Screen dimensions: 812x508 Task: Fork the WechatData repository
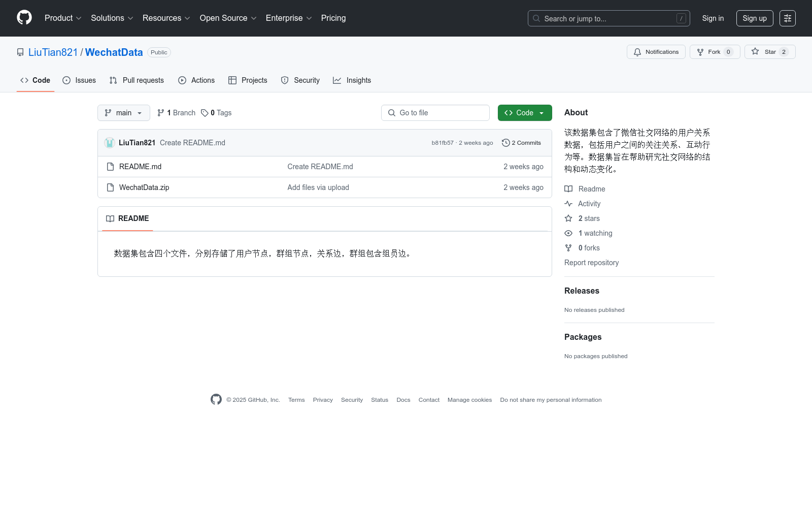tap(715, 52)
